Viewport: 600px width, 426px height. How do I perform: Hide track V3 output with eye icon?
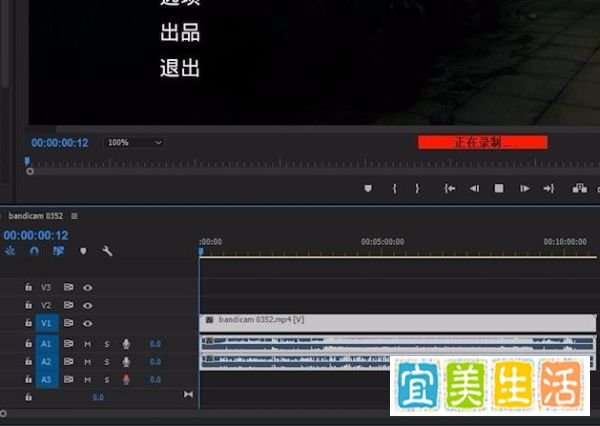click(x=88, y=287)
